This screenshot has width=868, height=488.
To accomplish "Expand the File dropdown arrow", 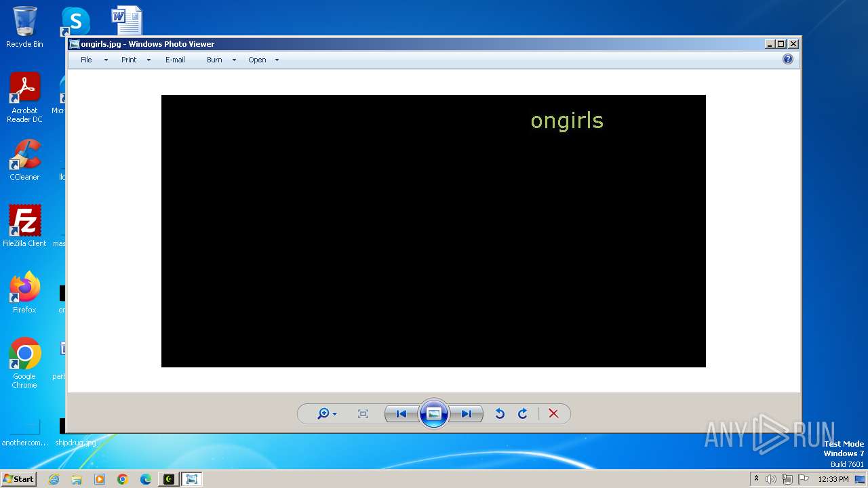I will point(106,60).
